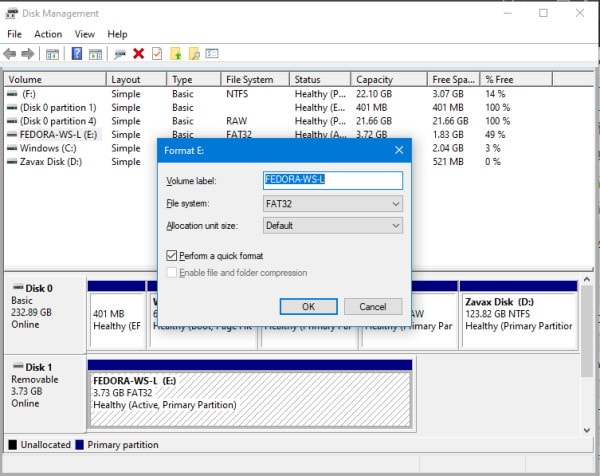600x476 pixels.
Task: Click the disk pane vertical scrollbar thumb
Action: (587, 331)
